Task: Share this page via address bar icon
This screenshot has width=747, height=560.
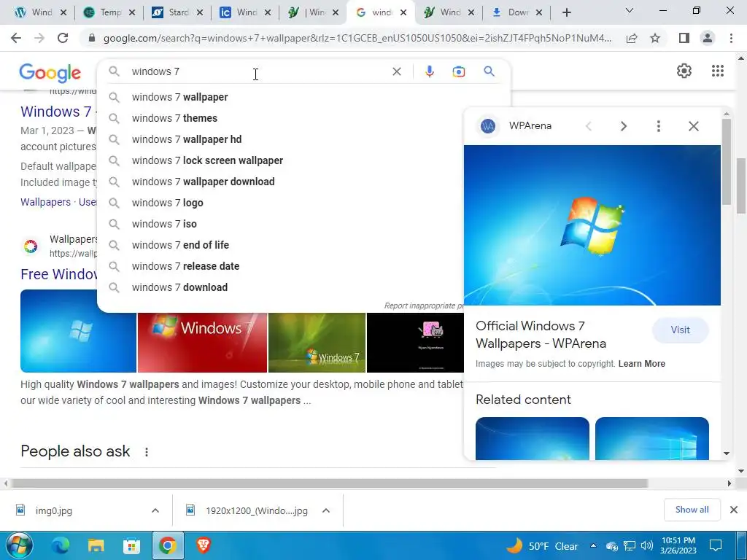Action: 632,38
